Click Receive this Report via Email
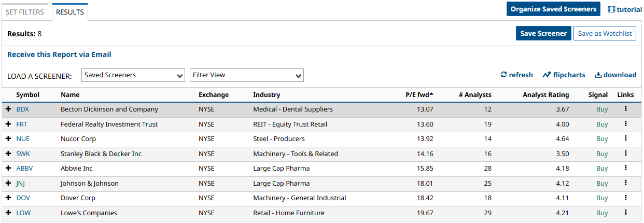The image size is (644, 223). click(x=59, y=54)
